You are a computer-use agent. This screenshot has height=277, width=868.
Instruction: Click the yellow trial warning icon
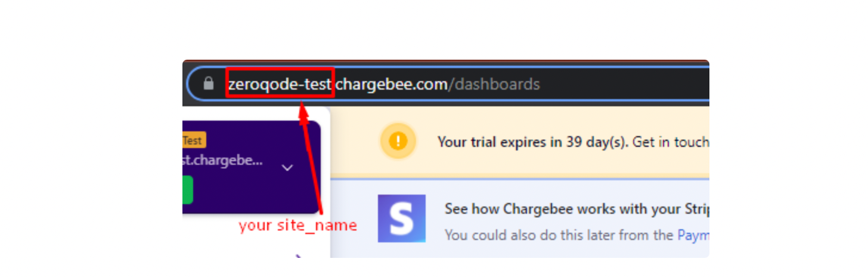[x=398, y=141]
